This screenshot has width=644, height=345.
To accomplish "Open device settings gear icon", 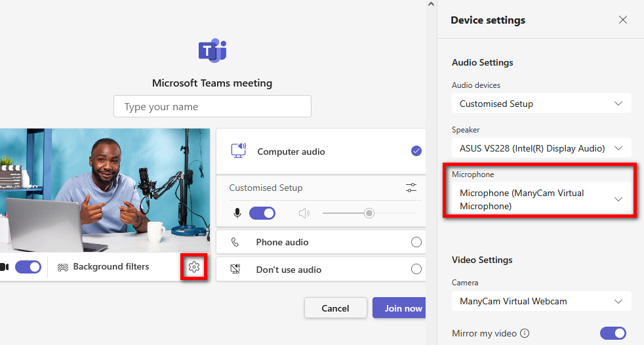I will pyautogui.click(x=193, y=267).
